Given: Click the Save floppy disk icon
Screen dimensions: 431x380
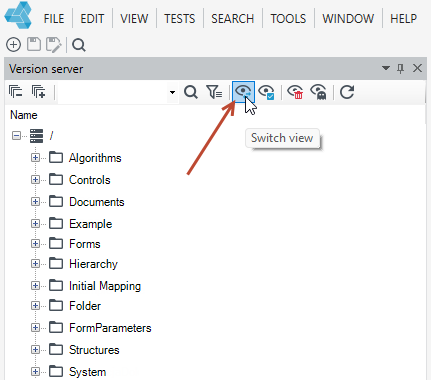Looking at the screenshot, I should pos(34,44).
